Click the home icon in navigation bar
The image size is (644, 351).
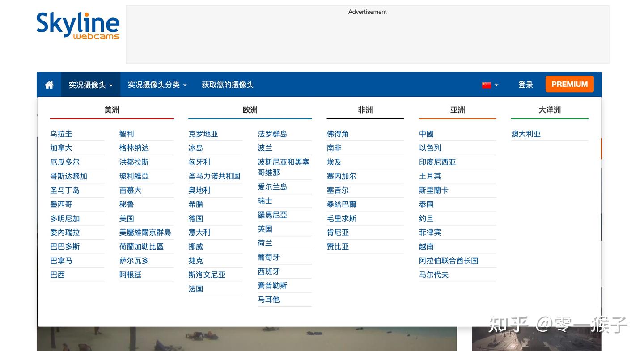49,85
